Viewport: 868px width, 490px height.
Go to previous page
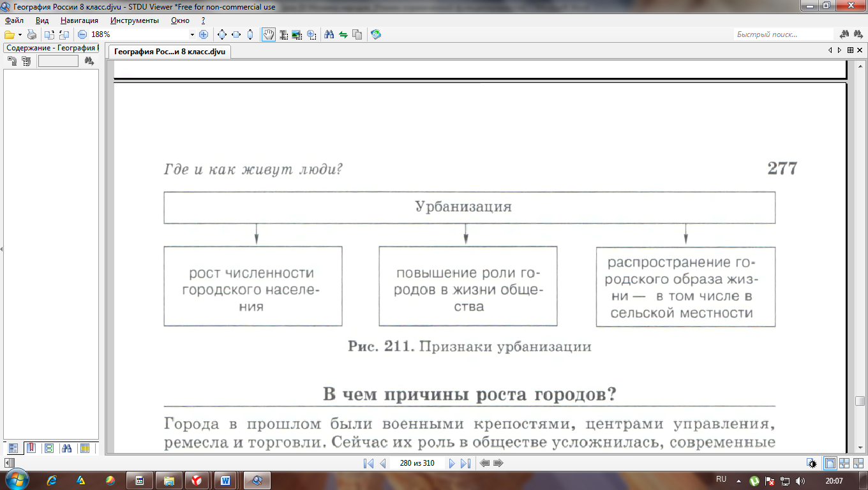(x=383, y=463)
